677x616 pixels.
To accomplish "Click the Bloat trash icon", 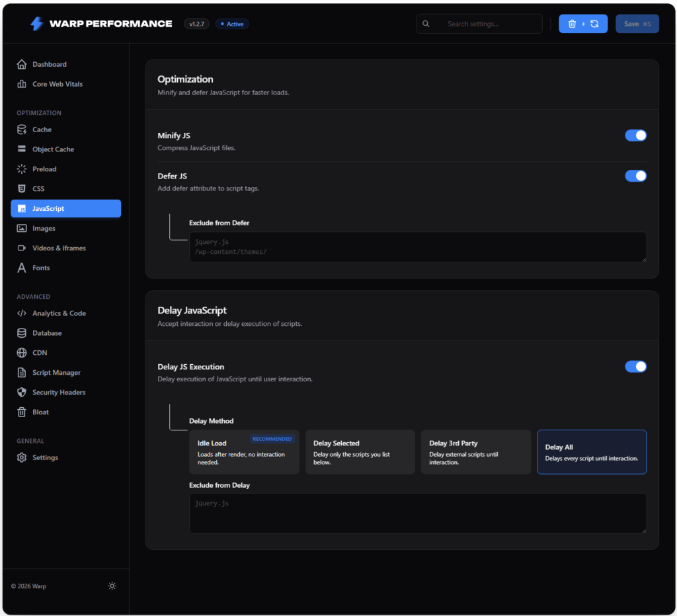I will coord(22,412).
